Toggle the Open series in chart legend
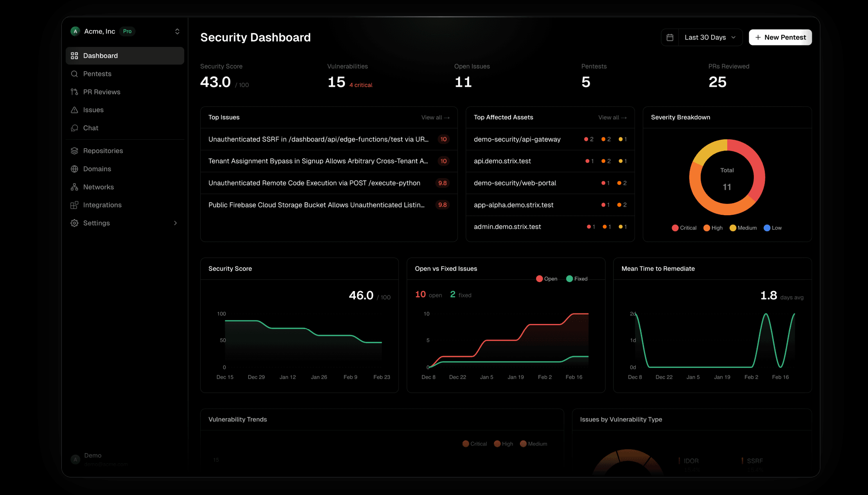The image size is (868, 495). coord(547,279)
